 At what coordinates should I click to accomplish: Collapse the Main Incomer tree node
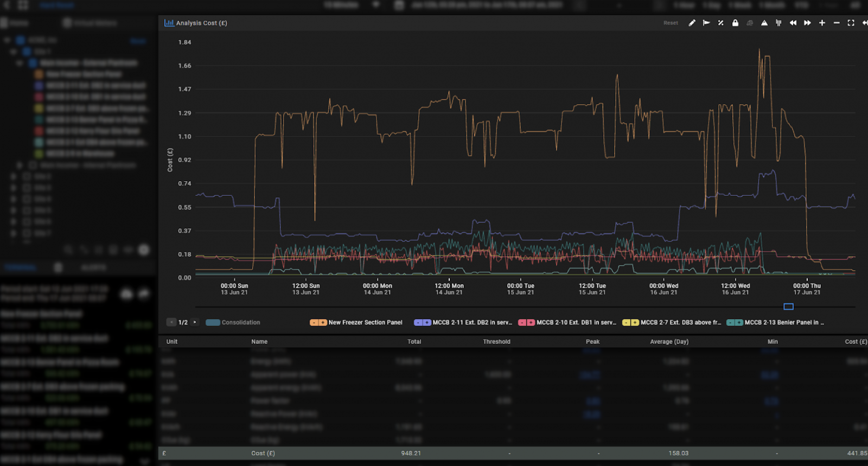coord(20,63)
